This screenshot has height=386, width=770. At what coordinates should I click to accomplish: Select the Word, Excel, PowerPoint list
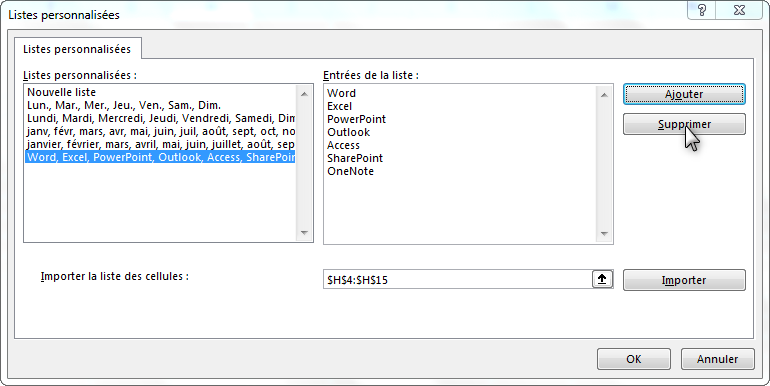[x=160, y=157]
